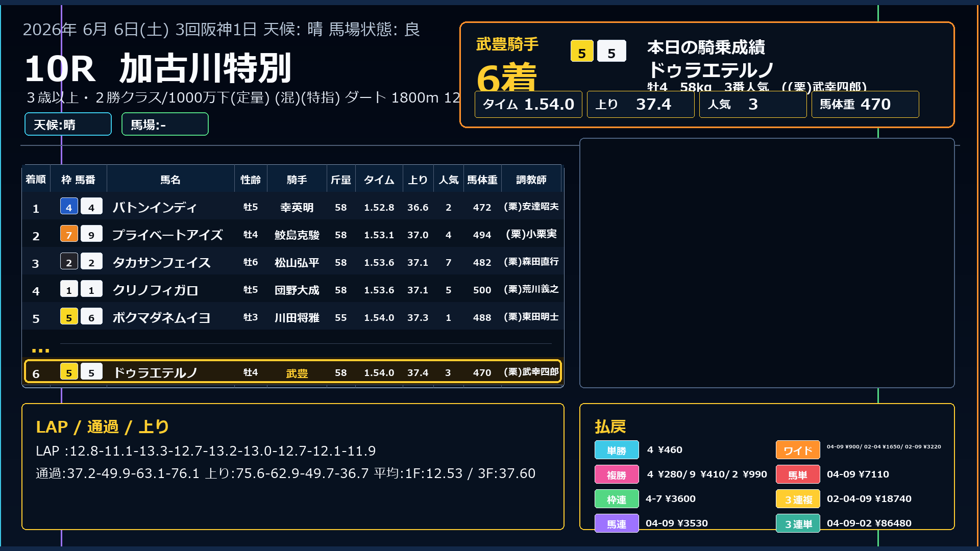Click horse name タカサンフェイス
The height and width of the screenshot is (551, 980).
coord(161,262)
